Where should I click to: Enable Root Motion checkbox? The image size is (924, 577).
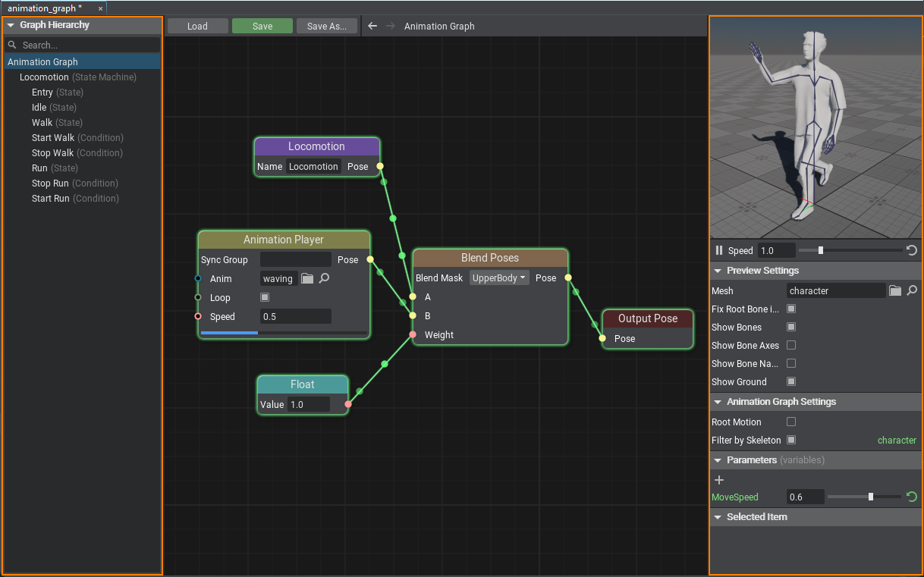click(791, 422)
